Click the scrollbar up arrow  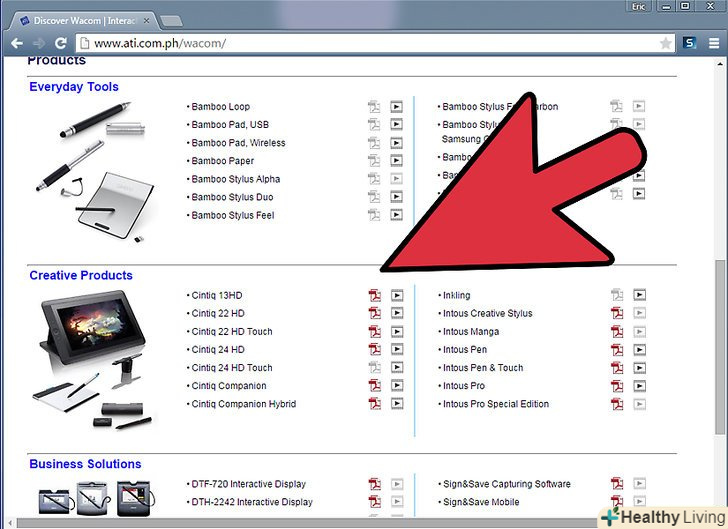pos(720,64)
